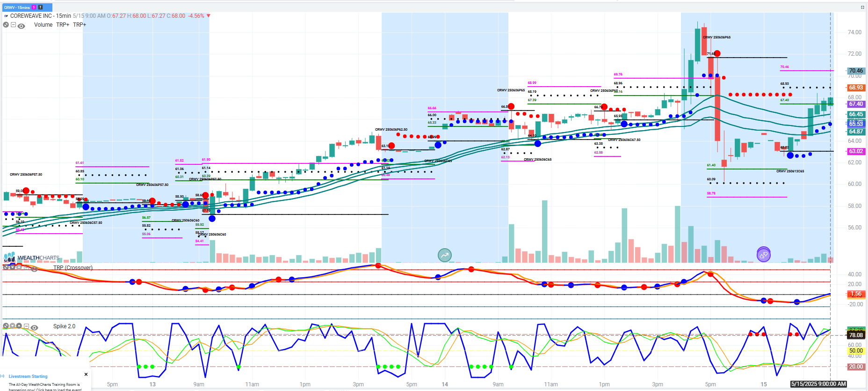Click the blue 65.53 price label

(x=856, y=124)
